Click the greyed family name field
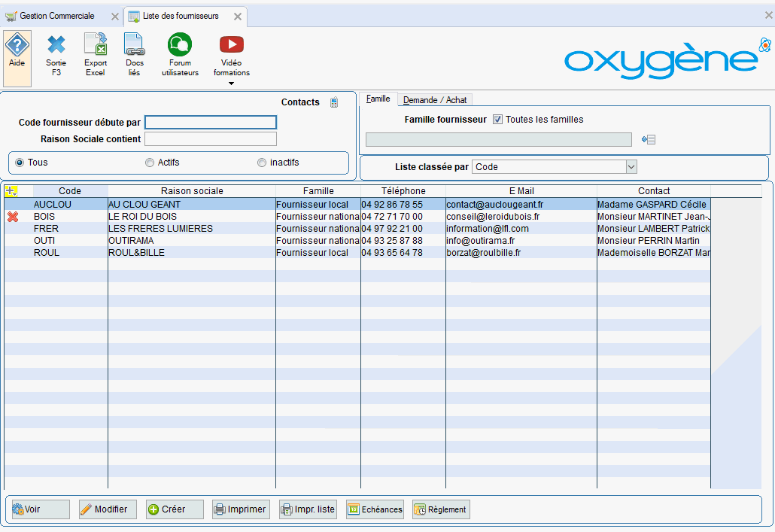The image size is (775, 532). [x=499, y=139]
